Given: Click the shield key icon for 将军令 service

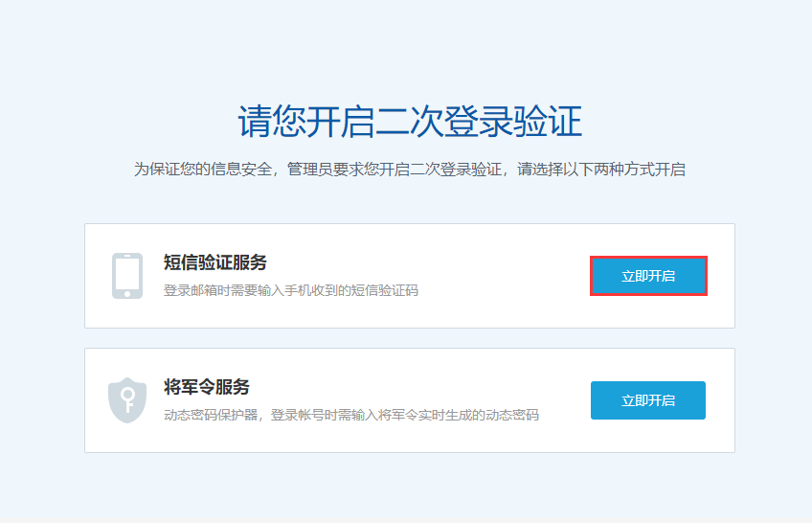Looking at the screenshot, I should 127,400.
